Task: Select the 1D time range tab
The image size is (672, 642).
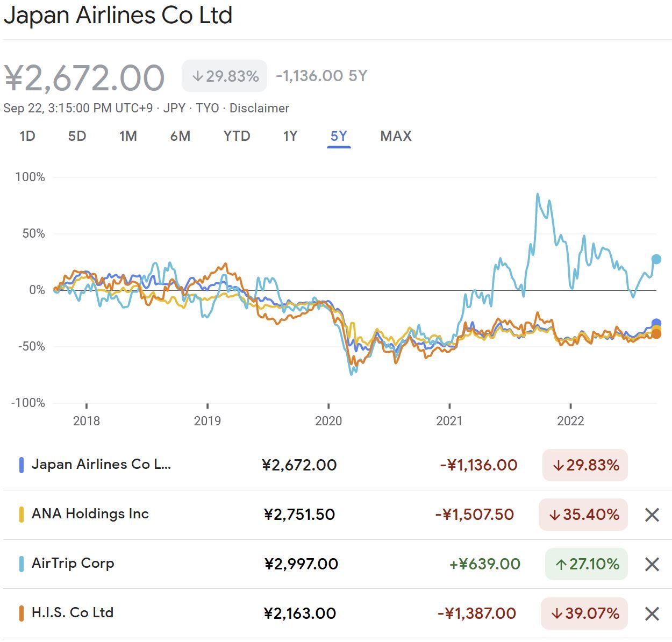Action: (x=27, y=136)
